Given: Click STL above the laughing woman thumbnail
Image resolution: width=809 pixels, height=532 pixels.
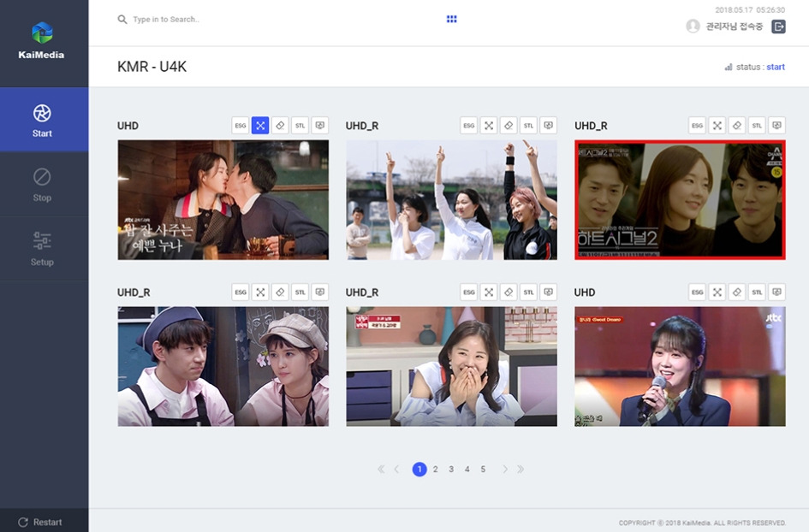Looking at the screenshot, I should click(x=528, y=293).
